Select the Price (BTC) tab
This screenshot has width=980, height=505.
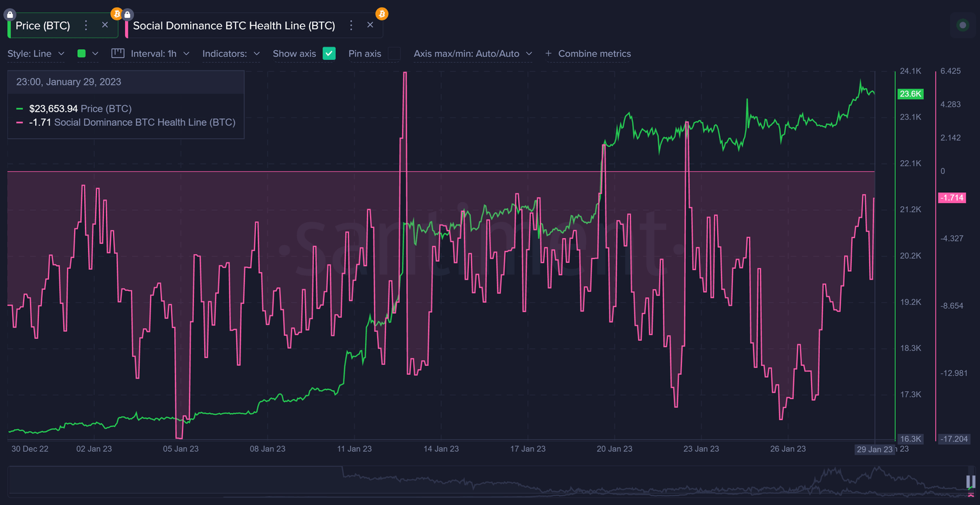click(41, 26)
